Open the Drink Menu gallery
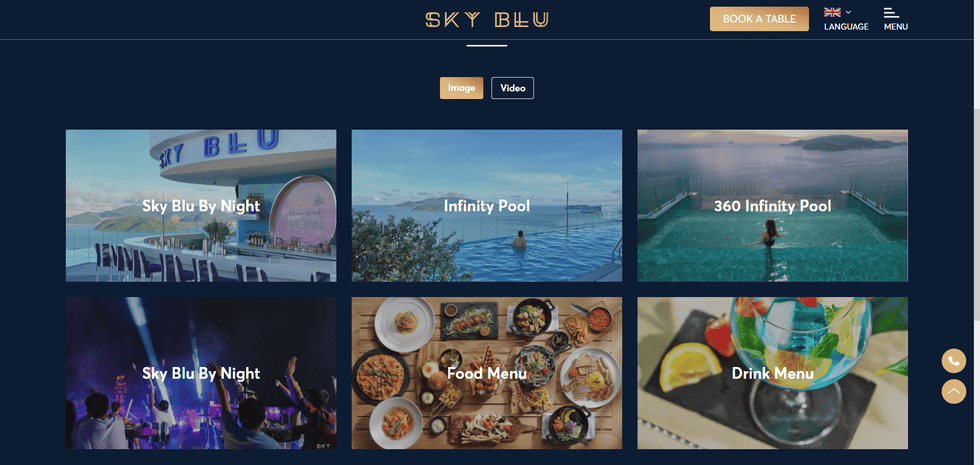The image size is (980, 465). [x=772, y=373]
